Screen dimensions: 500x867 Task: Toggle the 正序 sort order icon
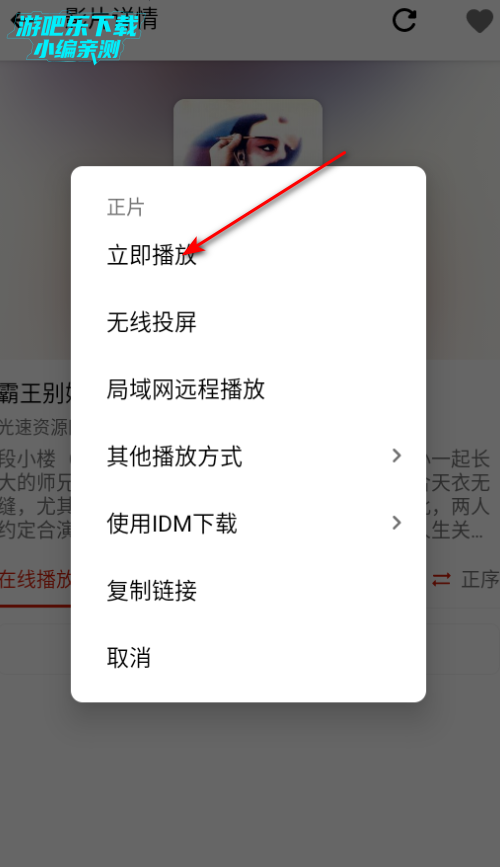click(x=441, y=579)
